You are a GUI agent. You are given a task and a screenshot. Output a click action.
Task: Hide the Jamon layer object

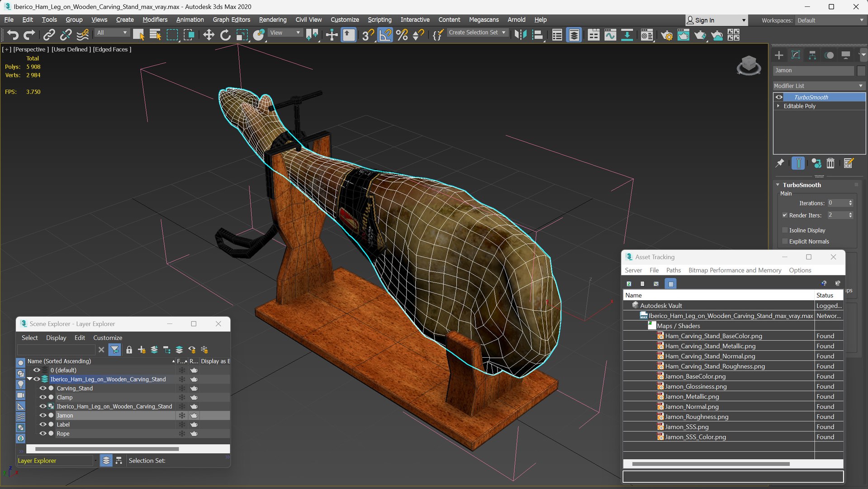coord(43,415)
